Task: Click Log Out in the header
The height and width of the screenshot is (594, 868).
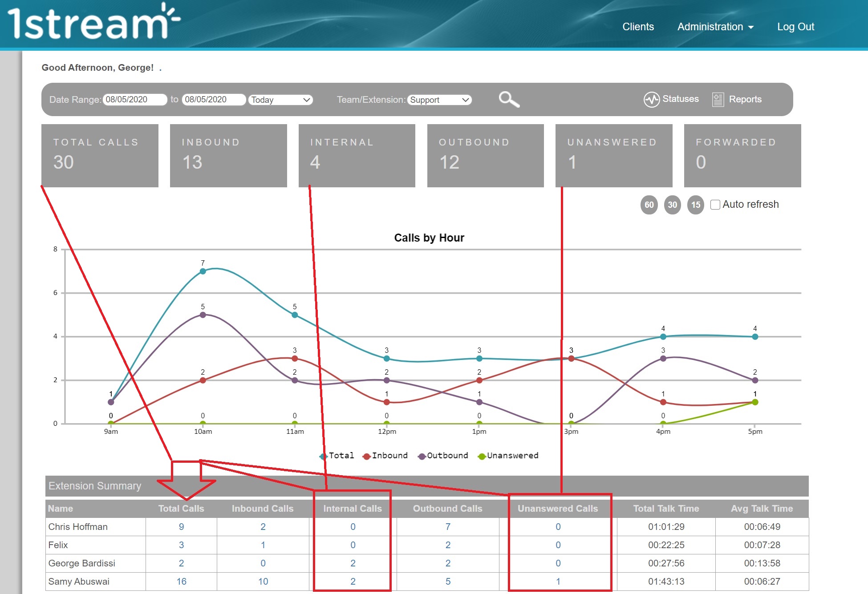Action: [x=795, y=27]
